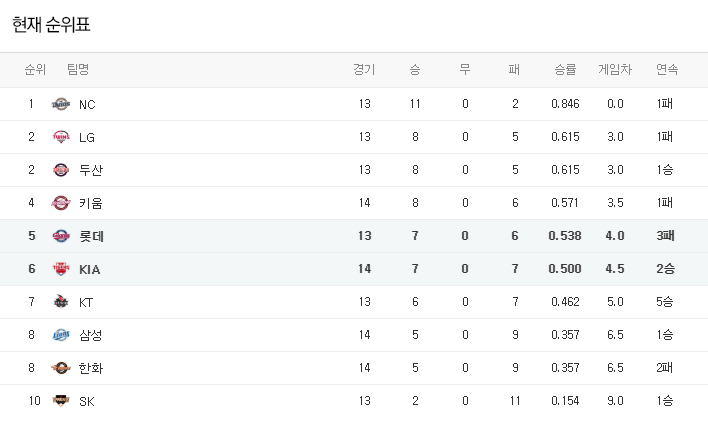Click the 한화 team logo icon
Image resolution: width=708 pixels, height=433 pixels.
click(x=61, y=368)
